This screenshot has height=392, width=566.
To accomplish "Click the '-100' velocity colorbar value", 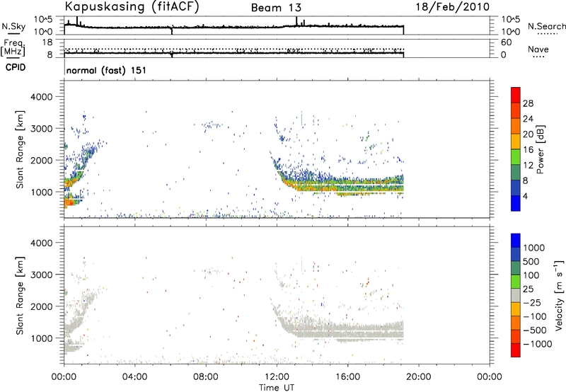I will point(535,316).
